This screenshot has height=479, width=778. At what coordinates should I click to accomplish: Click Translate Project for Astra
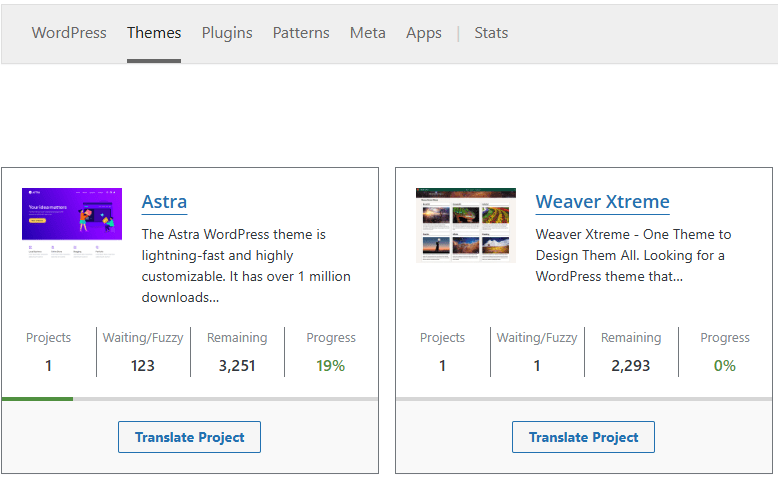tap(189, 437)
